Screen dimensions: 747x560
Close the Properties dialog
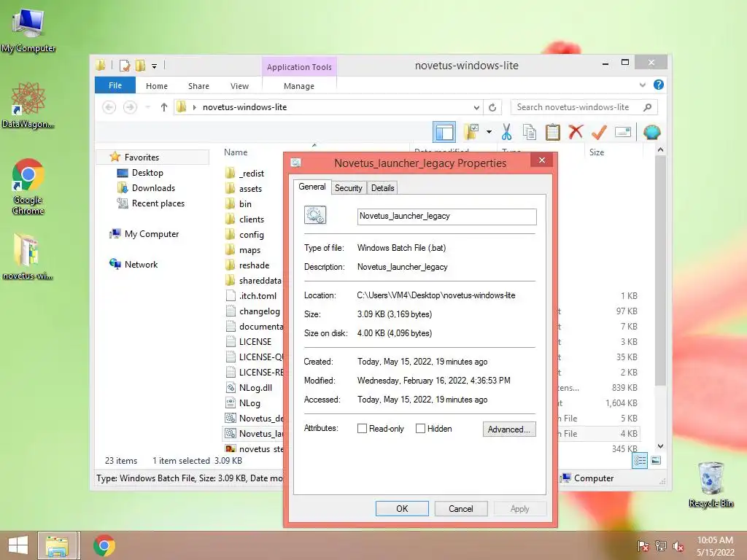click(542, 160)
